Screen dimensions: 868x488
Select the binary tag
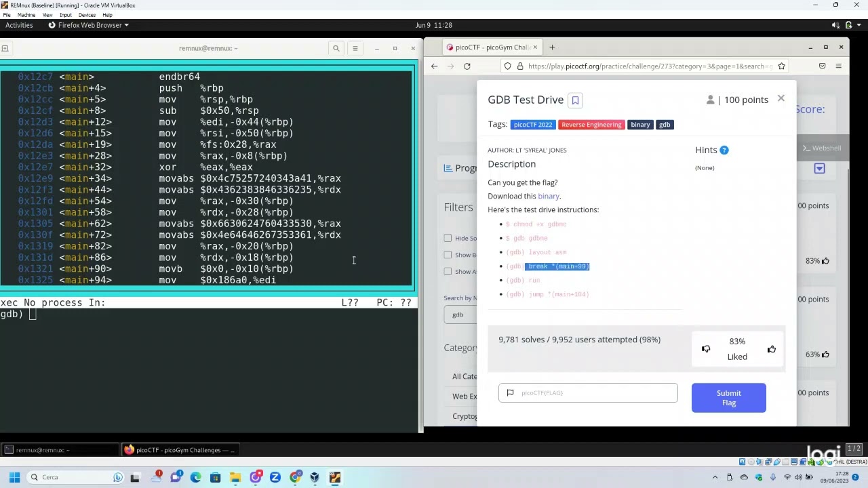tap(640, 125)
